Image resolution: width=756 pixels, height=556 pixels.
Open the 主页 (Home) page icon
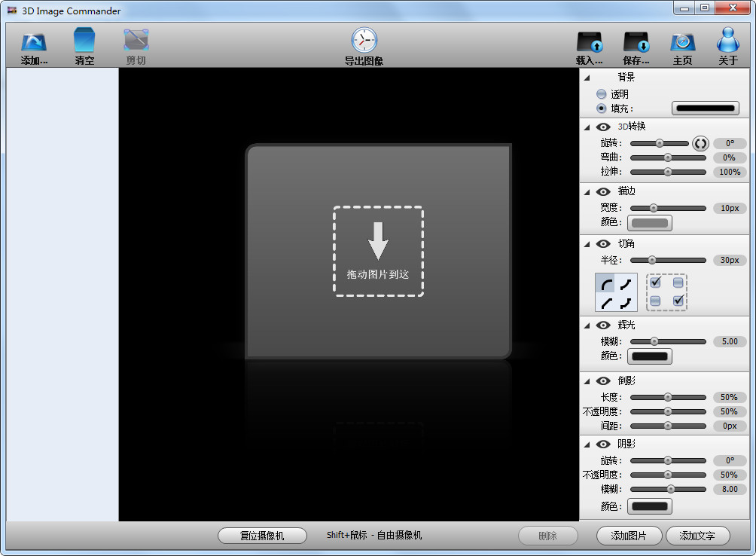(x=683, y=42)
